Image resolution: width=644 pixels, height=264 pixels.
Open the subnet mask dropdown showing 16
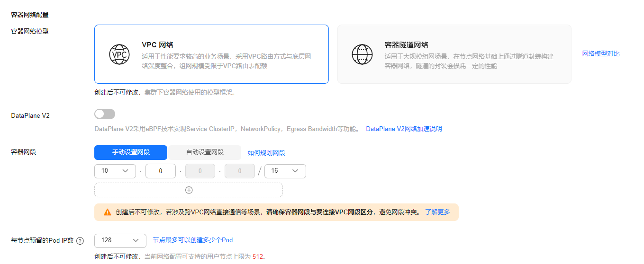(285, 171)
